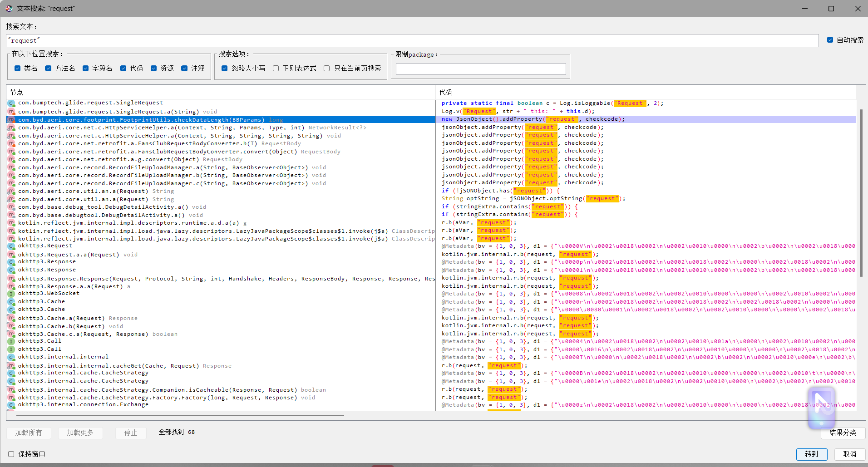Uncheck the 代码 search location checkbox

pos(123,68)
